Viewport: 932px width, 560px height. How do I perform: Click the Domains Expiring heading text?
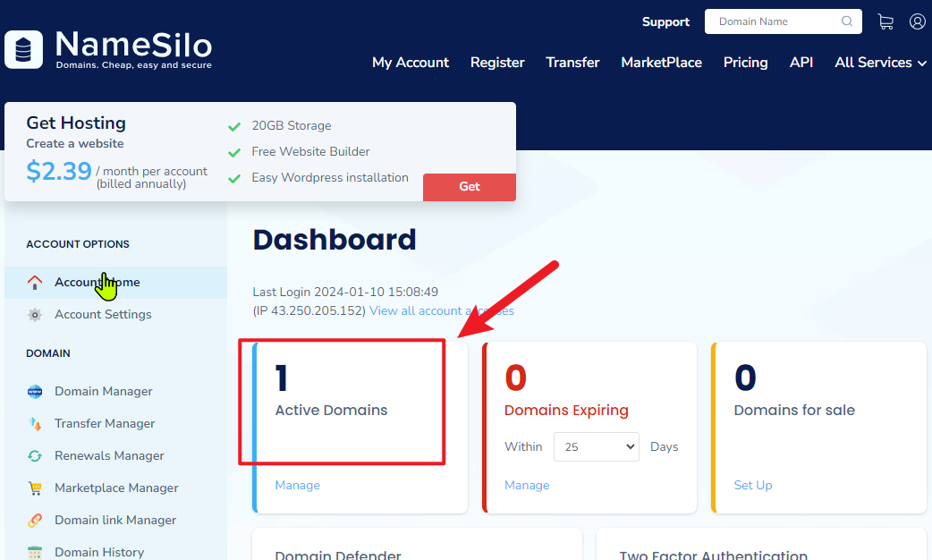pyautogui.click(x=566, y=411)
